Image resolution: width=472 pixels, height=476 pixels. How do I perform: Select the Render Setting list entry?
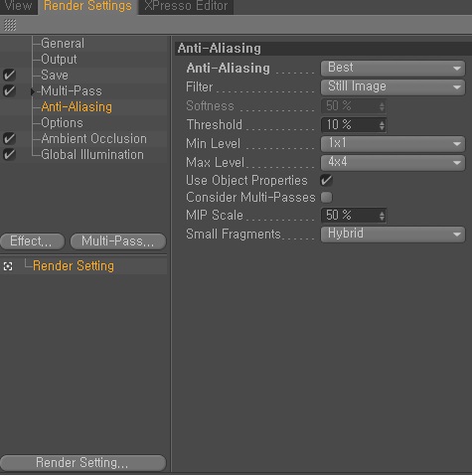click(x=74, y=266)
